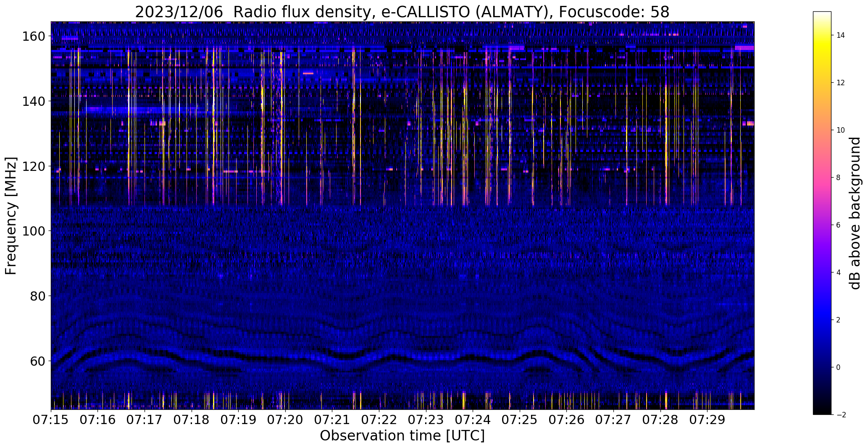This screenshot has width=868, height=448.
Task: Click the colorbar tick value 12
Action: [x=841, y=83]
